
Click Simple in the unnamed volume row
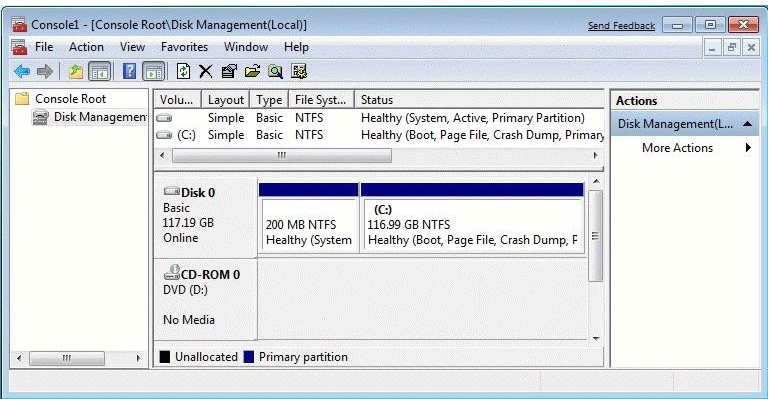[x=226, y=118]
